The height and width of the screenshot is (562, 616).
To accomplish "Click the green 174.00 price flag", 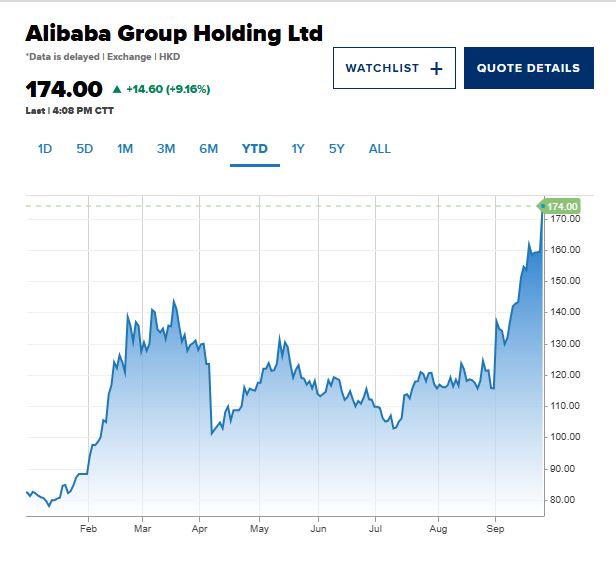I will 562,206.
